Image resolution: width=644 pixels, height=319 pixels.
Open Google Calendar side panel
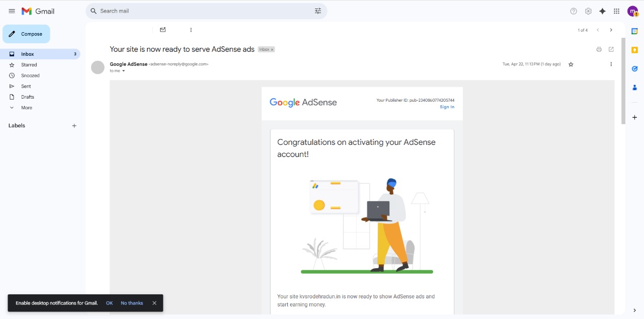click(634, 31)
